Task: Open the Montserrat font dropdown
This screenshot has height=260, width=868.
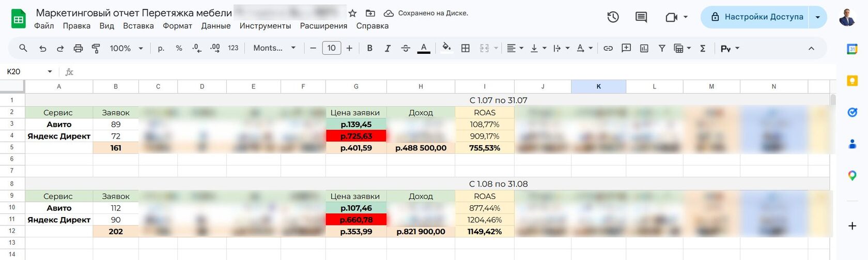Action: 274,48
